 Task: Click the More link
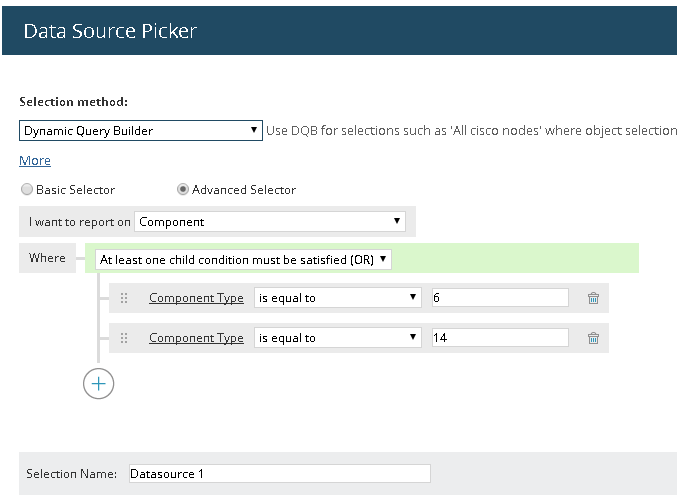pos(35,161)
